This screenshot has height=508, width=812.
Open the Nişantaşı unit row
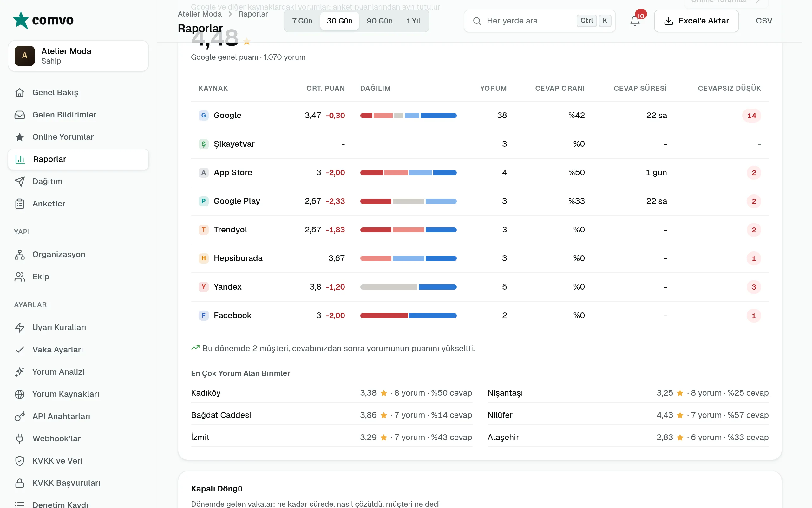click(628, 393)
